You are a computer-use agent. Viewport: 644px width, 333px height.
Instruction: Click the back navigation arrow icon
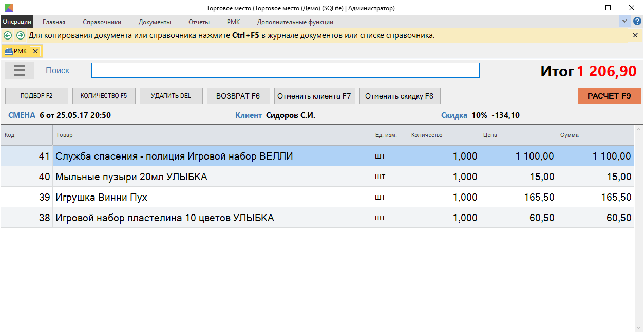(8, 35)
